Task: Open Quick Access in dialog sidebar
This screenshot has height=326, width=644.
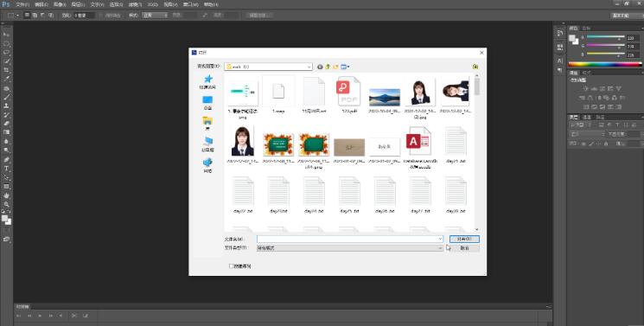Action: (207, 81)
